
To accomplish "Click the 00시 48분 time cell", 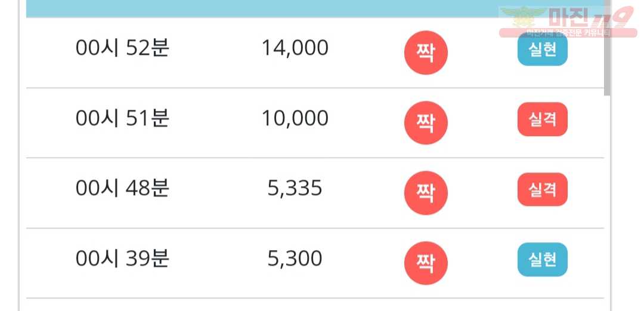I will click(x=122, y=189).
